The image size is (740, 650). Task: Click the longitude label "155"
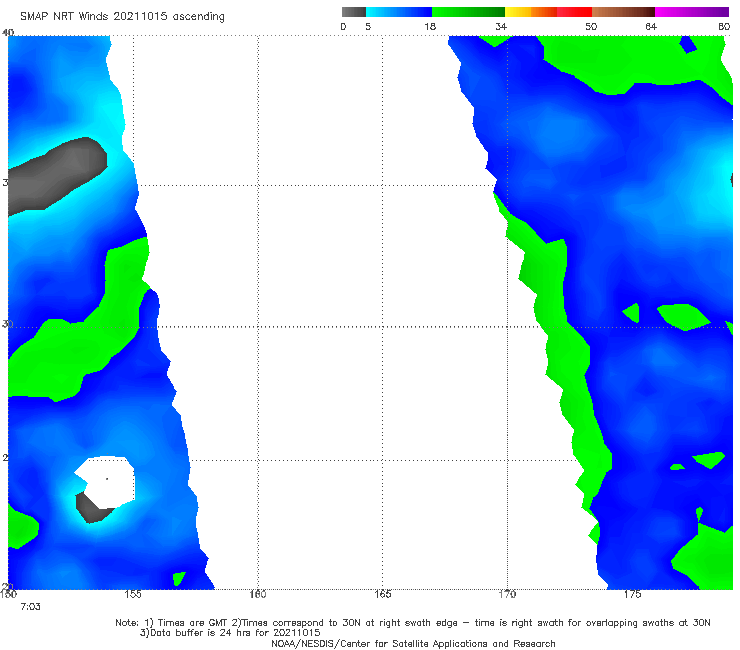coord(133,594)
